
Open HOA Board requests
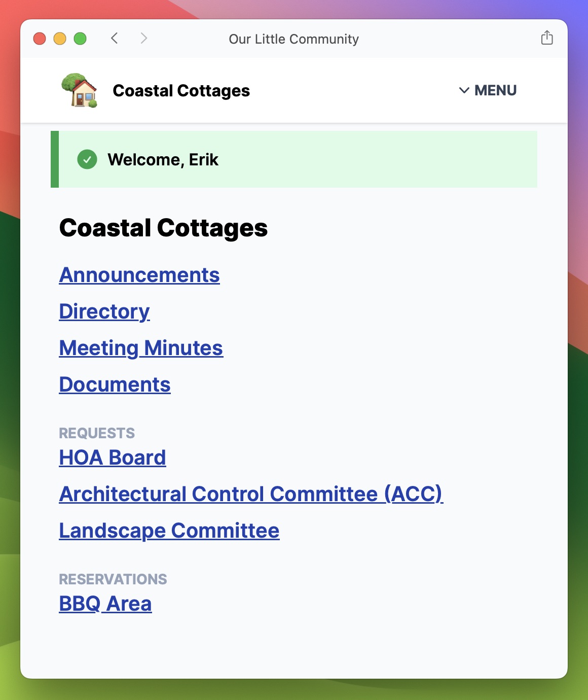click(113, 458)
